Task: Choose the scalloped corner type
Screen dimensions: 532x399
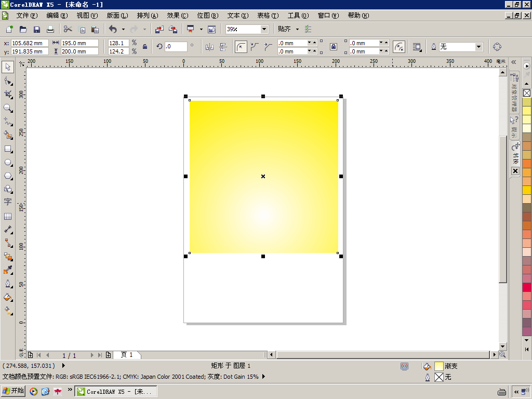Action: tap(255, 47)
